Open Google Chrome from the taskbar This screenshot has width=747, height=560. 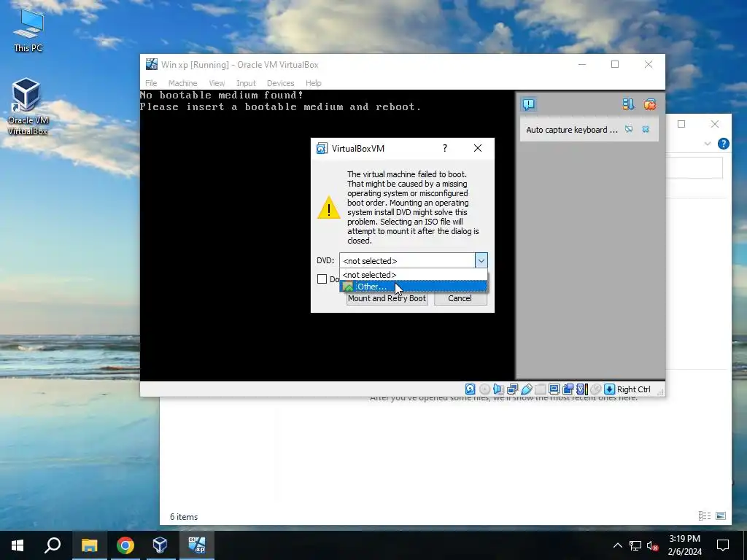(125, 545)
